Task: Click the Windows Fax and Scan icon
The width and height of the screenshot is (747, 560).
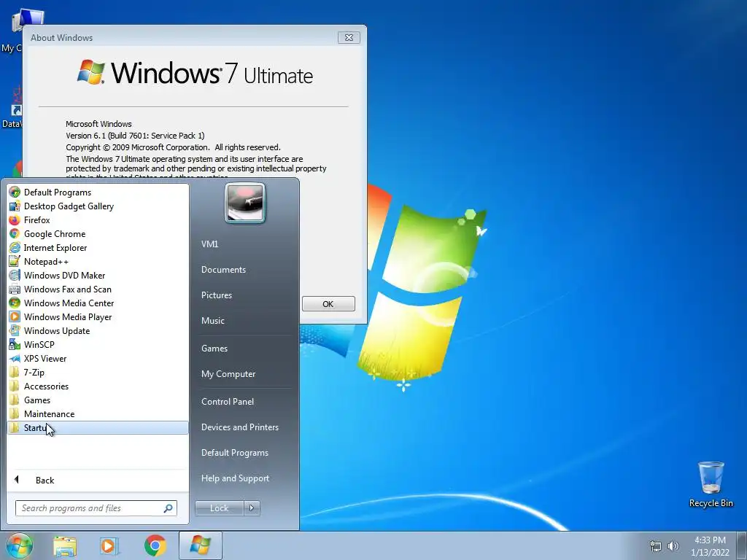Action: (15, 289)
